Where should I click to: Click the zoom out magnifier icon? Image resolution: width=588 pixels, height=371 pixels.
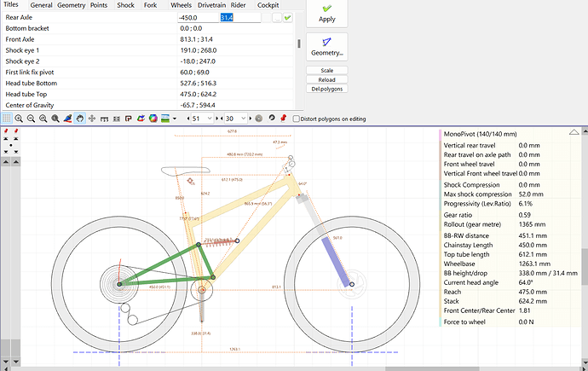tap(32, 119)
